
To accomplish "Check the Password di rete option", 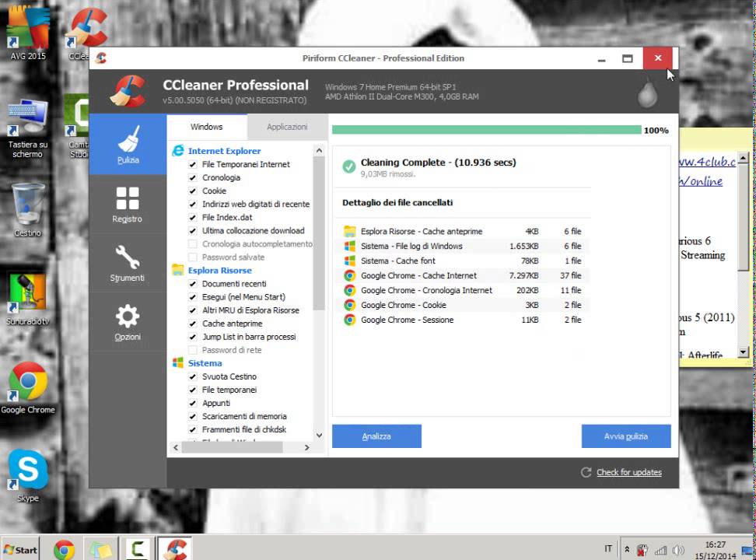I will (x=193, y=350).
